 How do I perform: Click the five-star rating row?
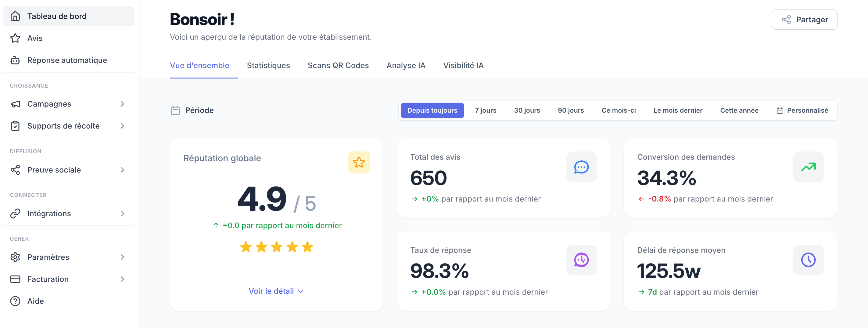[276, 247]
